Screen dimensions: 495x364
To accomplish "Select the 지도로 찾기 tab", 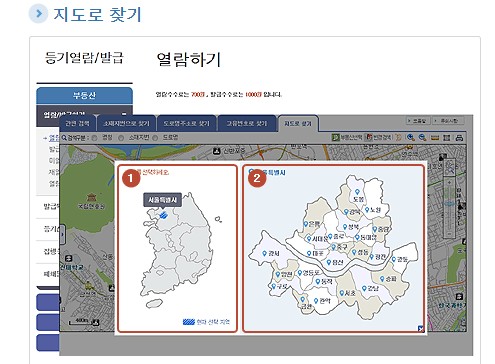I will pos(298,123).
